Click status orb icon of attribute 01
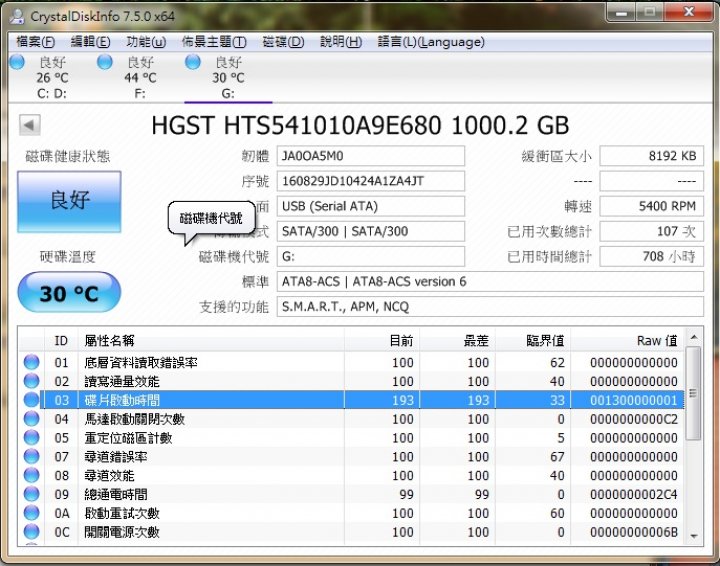Viewport: 720px width, 566px height. (31, 362)
